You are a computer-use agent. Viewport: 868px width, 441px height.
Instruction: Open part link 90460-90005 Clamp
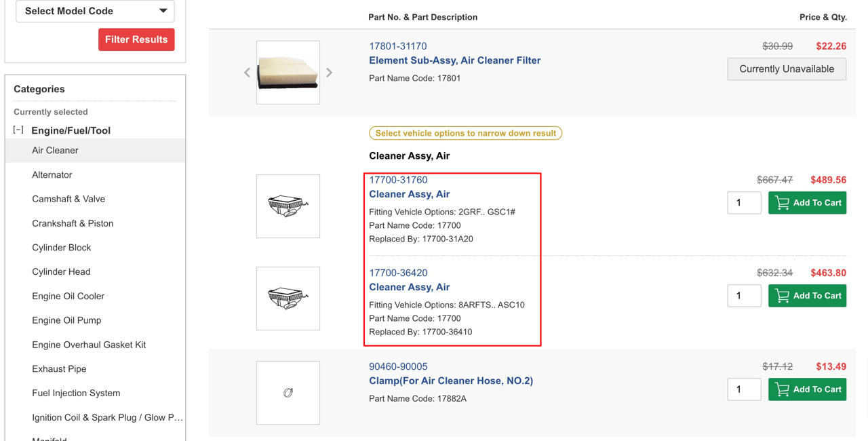pyautogui.click(x=398, y=366)
